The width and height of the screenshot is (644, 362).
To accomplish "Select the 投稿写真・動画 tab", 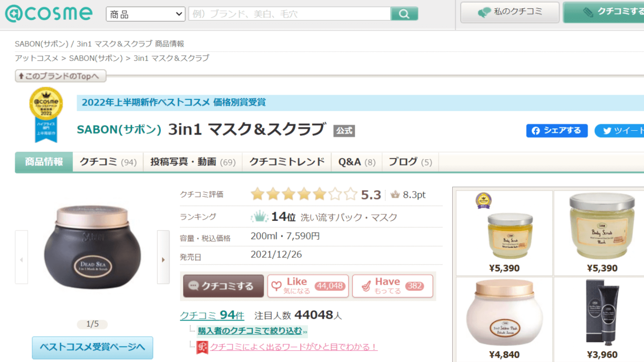I will (x=193, y=162).
